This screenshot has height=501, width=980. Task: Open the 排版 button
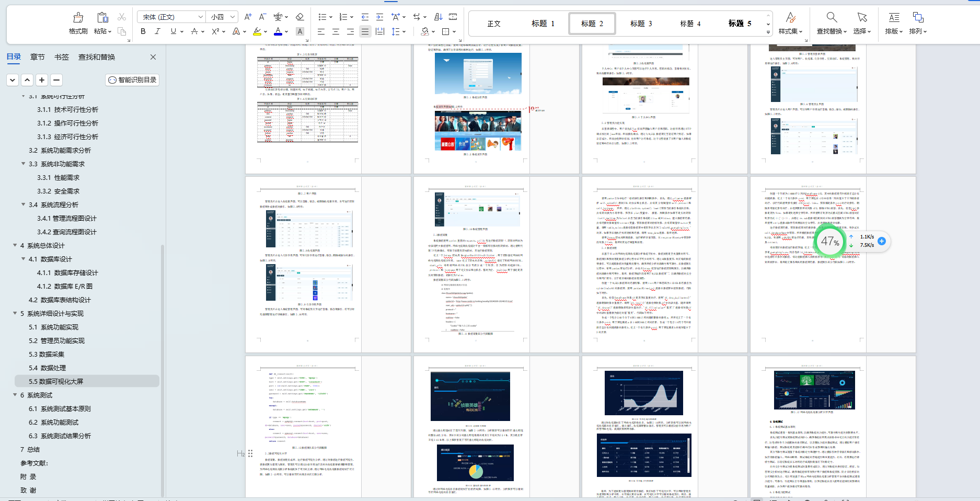point(894,24)
